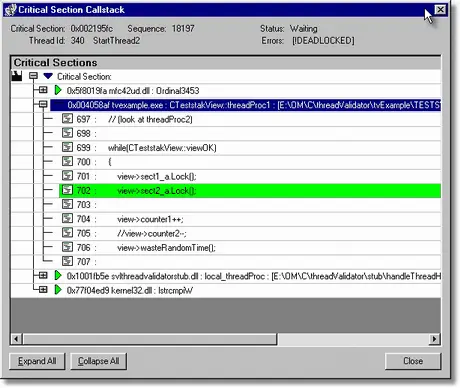Image resolution: width=460 pixels, height=388 pixels.
Task: Click the source line icon for line 701
Action: coord(67,176)
